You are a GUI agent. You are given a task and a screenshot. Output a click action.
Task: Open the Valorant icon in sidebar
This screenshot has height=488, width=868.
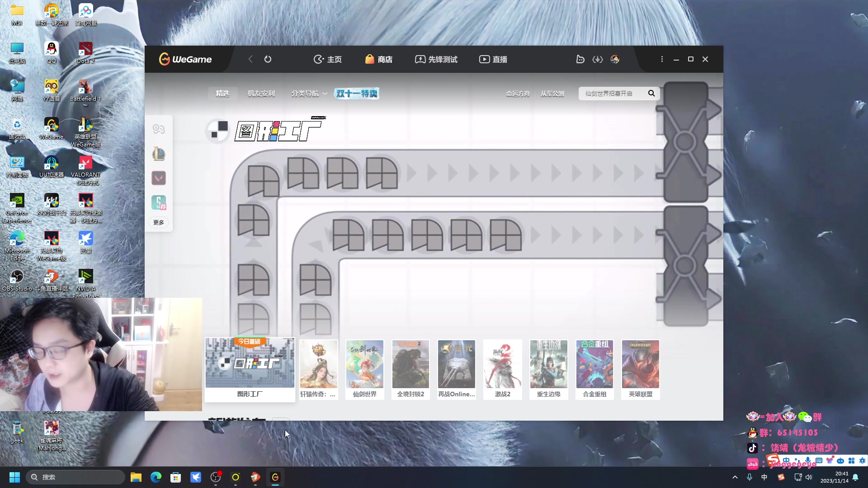[x=159, y=178]
